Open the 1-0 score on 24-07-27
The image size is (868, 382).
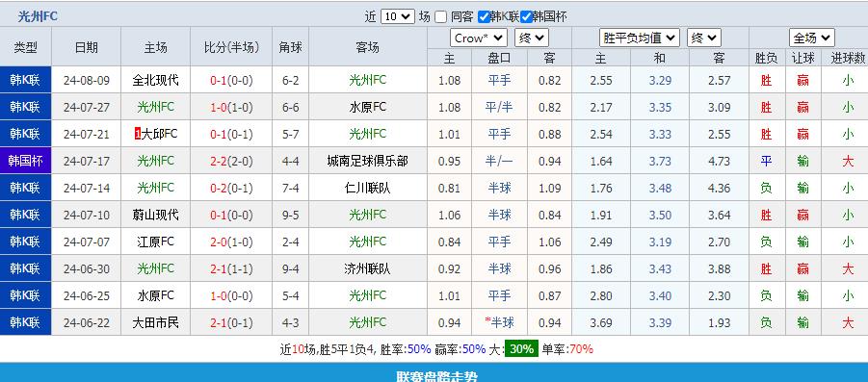point(219,107)
